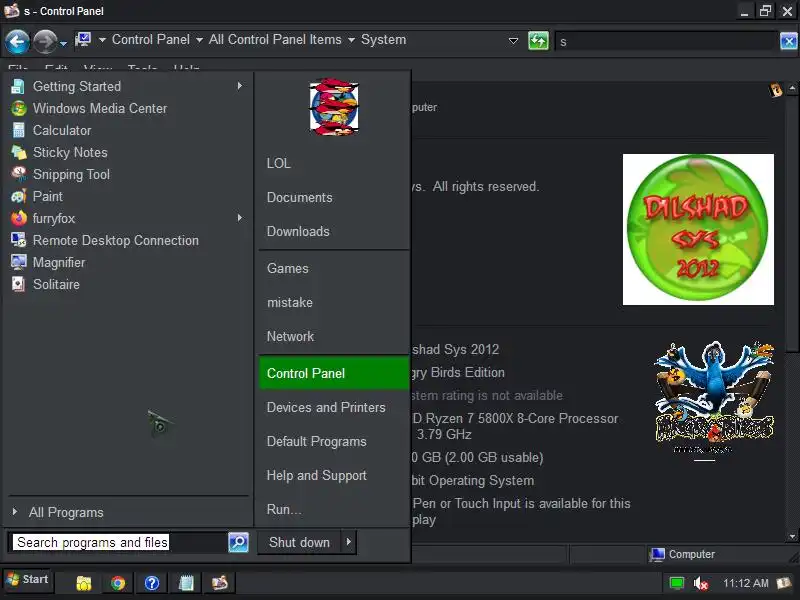Click the Control Panel search field
This screenshot has width=800, height=600.
(x=667, y=41)
